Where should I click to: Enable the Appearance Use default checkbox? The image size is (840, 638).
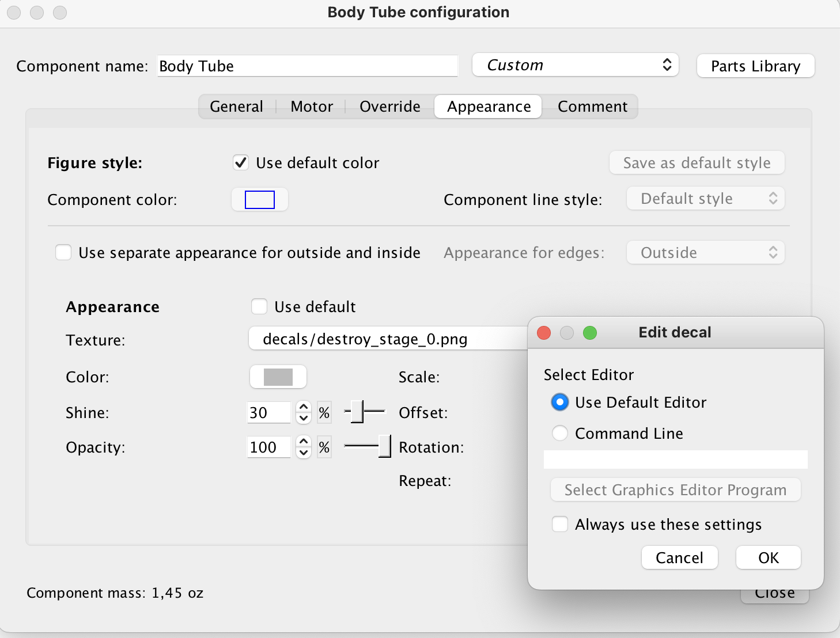(x=259, y=306)
